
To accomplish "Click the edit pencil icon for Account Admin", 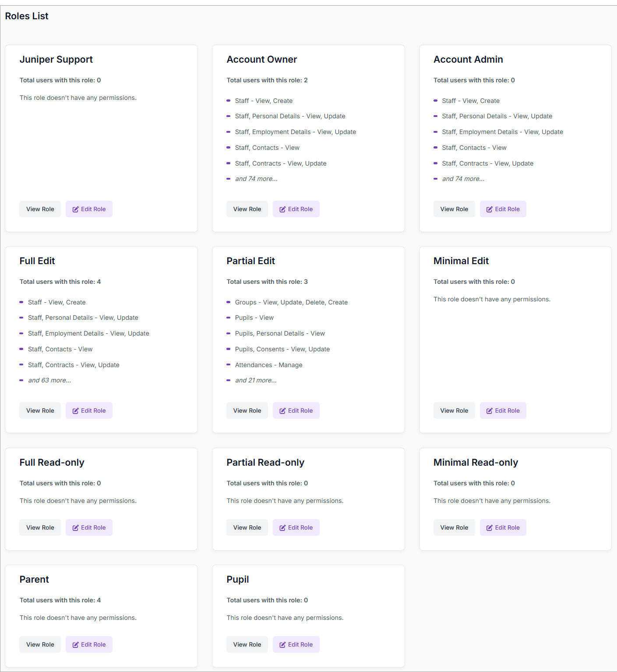I will click(489, 209).
